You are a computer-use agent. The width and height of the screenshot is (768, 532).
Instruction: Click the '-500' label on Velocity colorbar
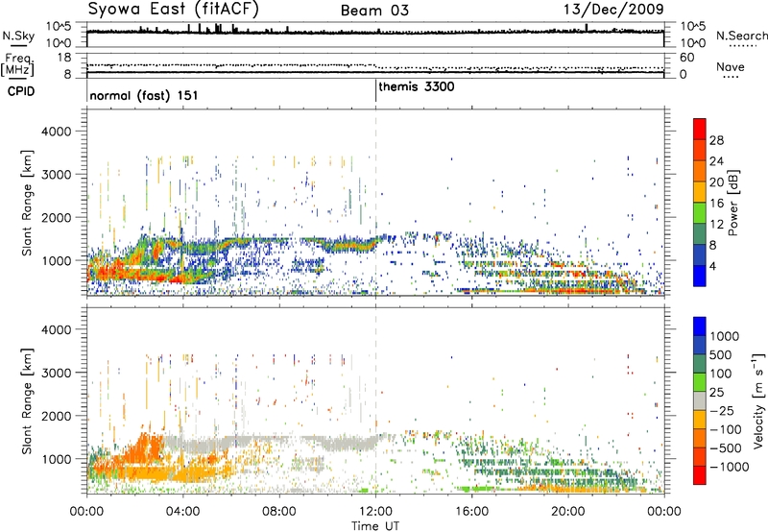point(726,447)
